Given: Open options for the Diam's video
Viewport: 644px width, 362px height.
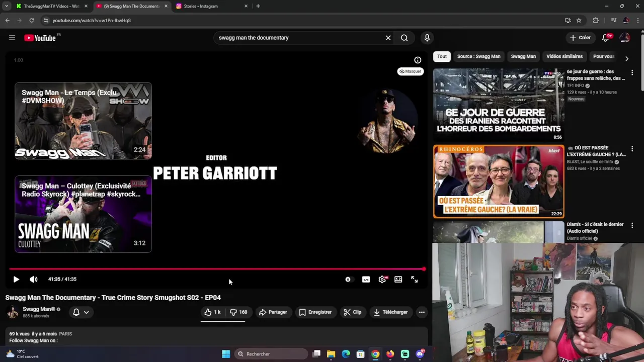Looking at the screenshot, I should [x=632, y=225].
